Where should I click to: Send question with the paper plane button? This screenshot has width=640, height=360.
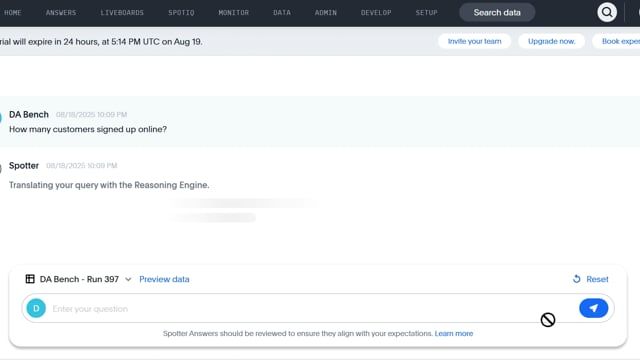point(593,308)
